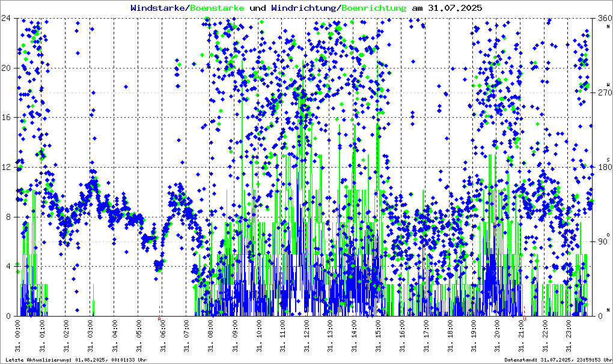Click the time label '31. 17:00'

coord(427,336)
